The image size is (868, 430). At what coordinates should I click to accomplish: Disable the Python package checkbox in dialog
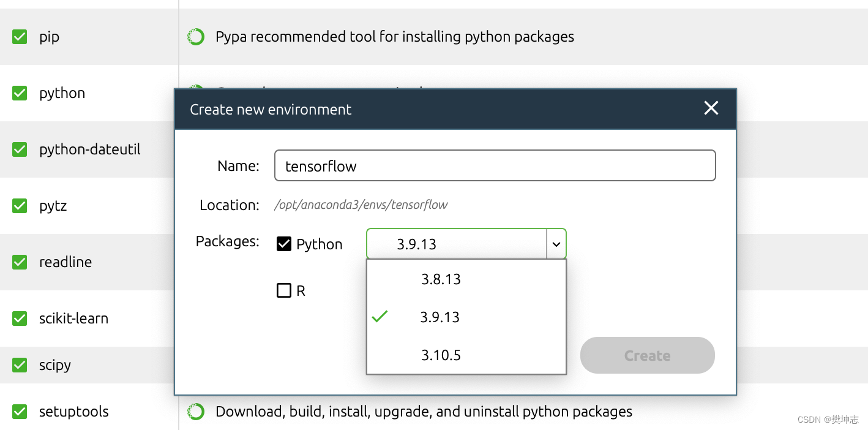click(284, 244)
